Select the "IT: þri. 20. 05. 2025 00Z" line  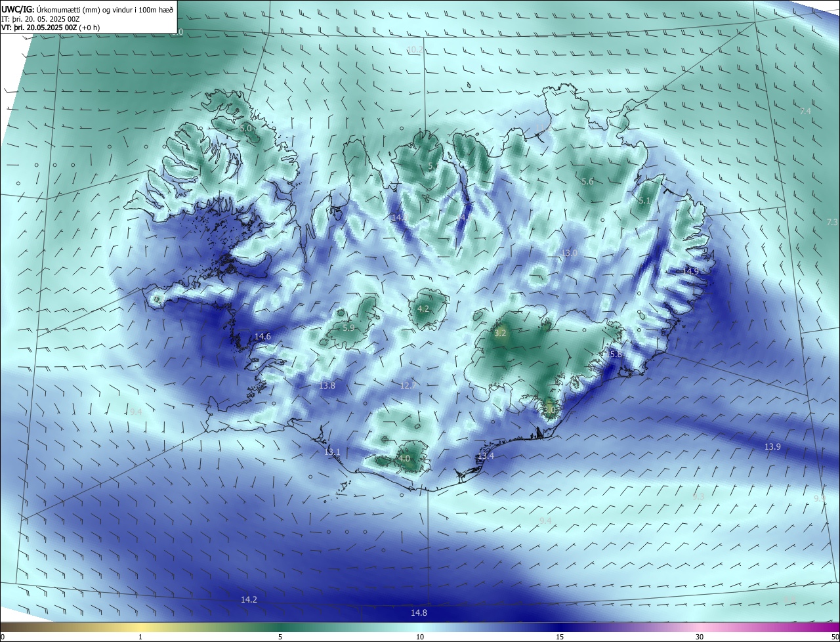pos(41,18)
